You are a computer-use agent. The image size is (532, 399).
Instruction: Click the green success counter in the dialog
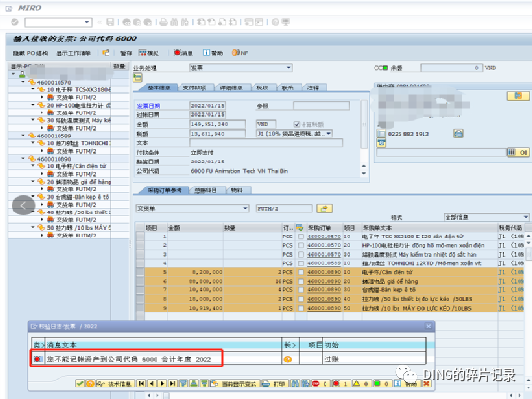point(382,383)
